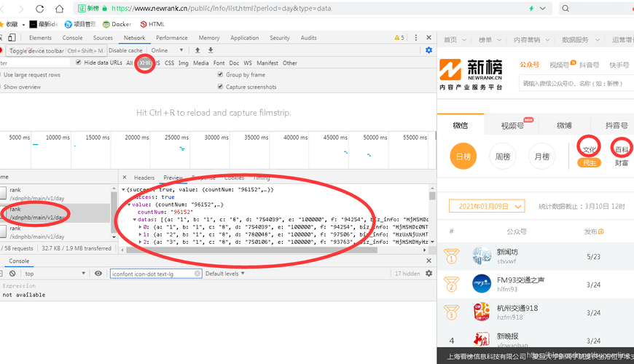Toggle Show overview option
The image size is (634, 364).
22,87
